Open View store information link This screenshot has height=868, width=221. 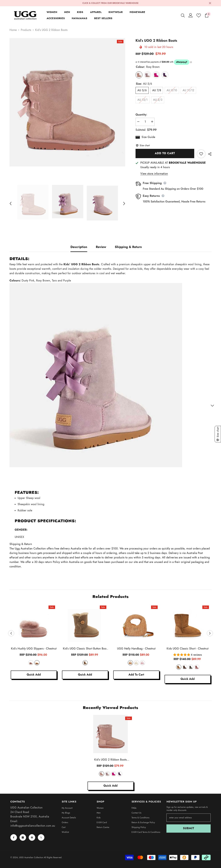pos(154,173)
